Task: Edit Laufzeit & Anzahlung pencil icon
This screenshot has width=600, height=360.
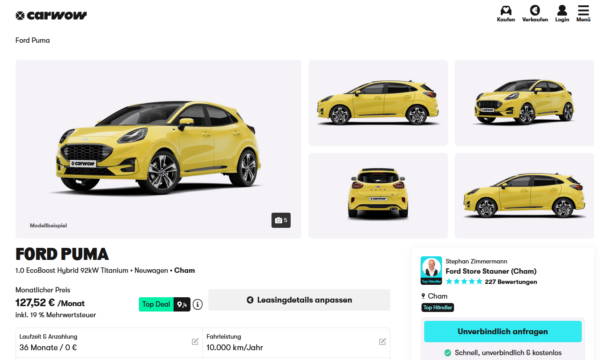Action: point(195,341)
